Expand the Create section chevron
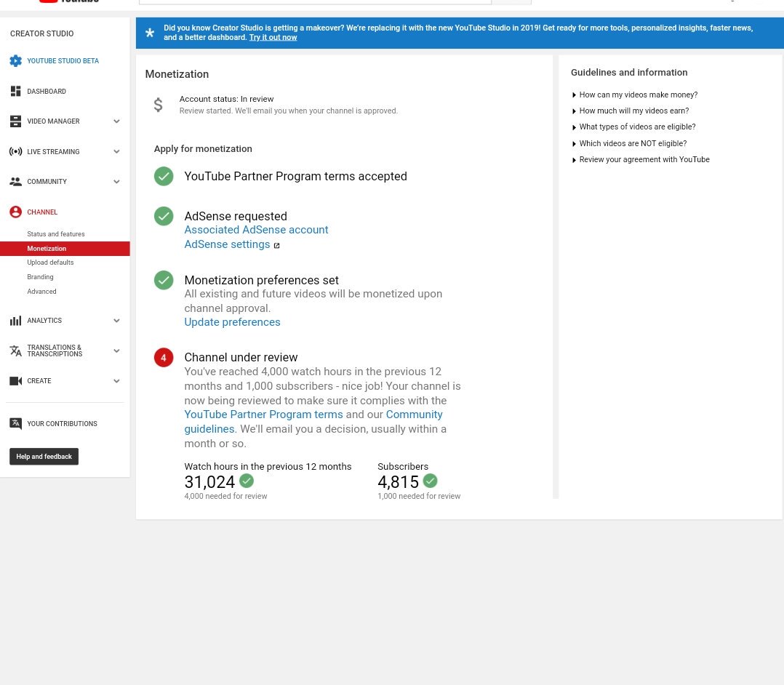The height and width of the screenshot is (685, 784). [116, 381]
